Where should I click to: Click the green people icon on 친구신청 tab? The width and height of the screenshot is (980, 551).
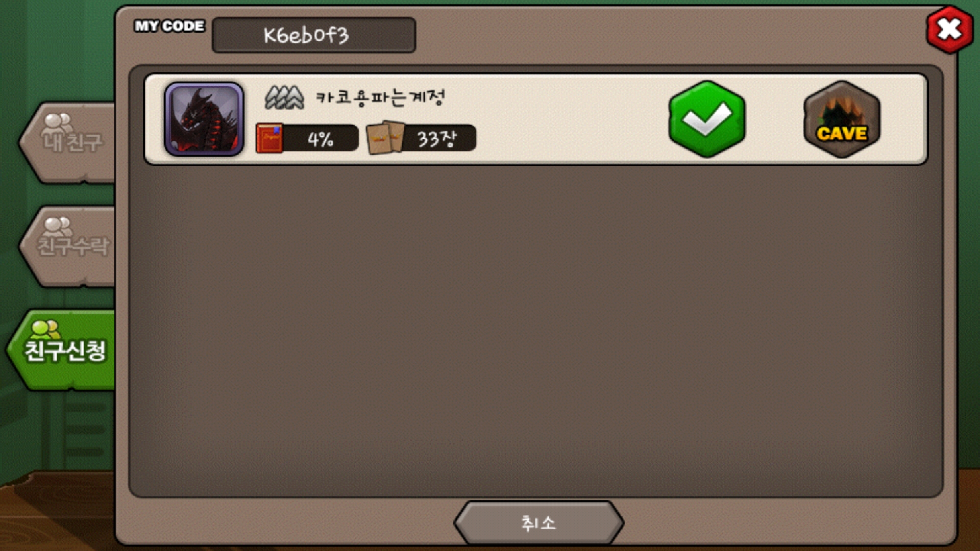[45, 330]
